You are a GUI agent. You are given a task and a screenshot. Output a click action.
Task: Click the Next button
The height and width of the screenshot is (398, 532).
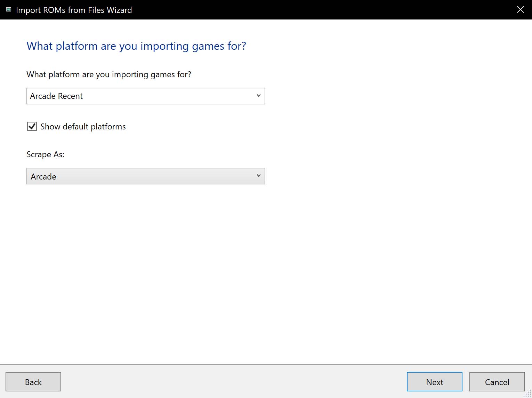[x=434, y=382]
